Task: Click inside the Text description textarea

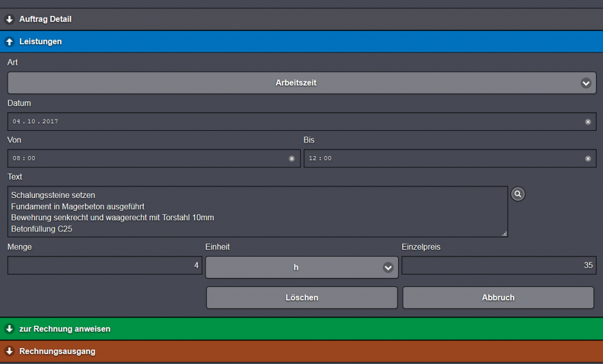Action: pyautogui.click(x=257, y=211)
